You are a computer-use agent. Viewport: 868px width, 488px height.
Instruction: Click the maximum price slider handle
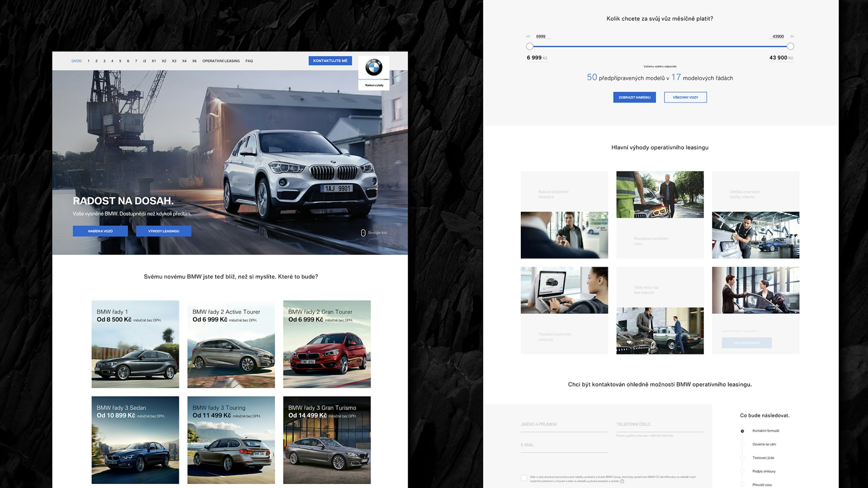(x=790, y=46)
